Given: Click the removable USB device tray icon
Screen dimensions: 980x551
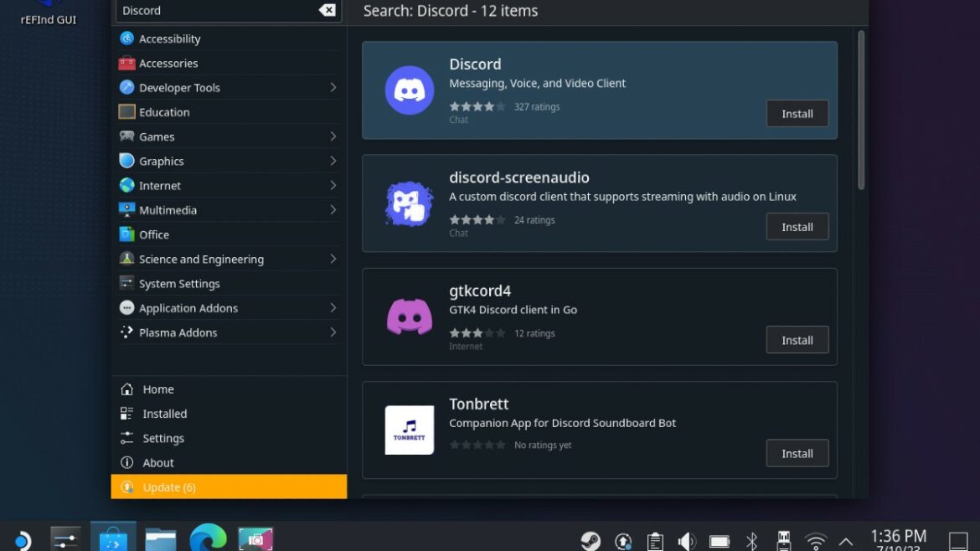Looking at the screenshot, I should [783, 541].
